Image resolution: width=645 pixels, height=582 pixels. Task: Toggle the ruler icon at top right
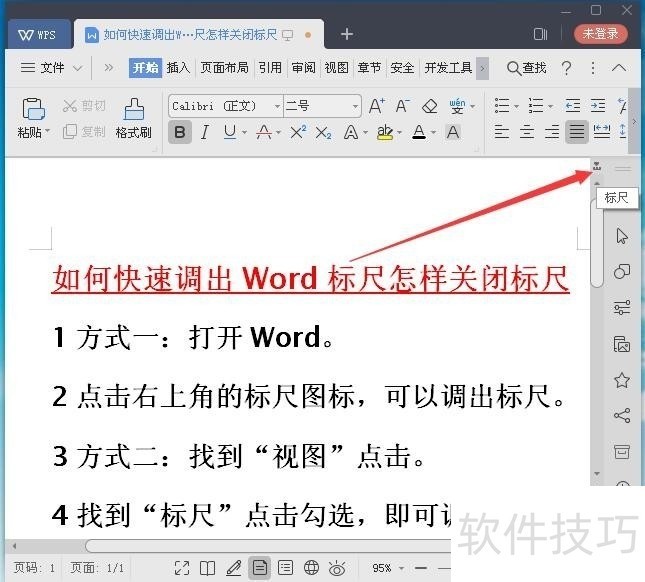tap(596, 167)
